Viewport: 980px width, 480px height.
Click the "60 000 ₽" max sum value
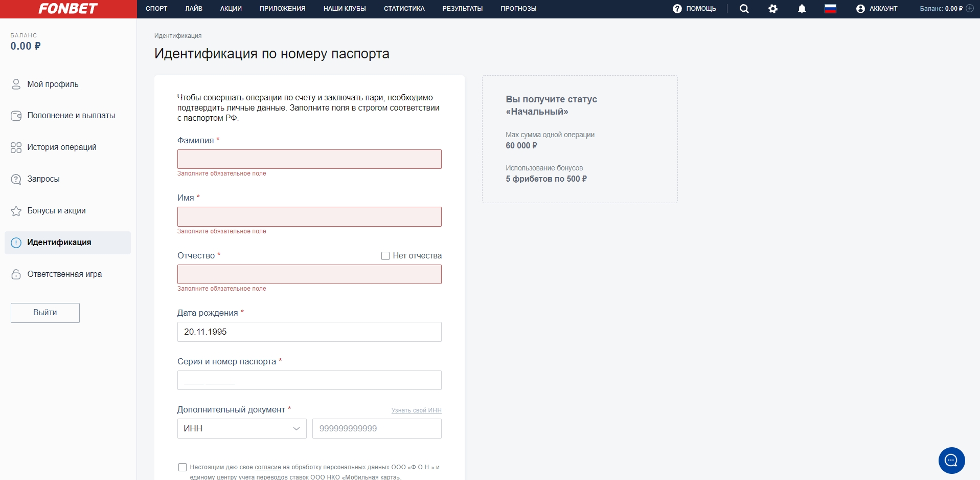(x=521, y=146)
